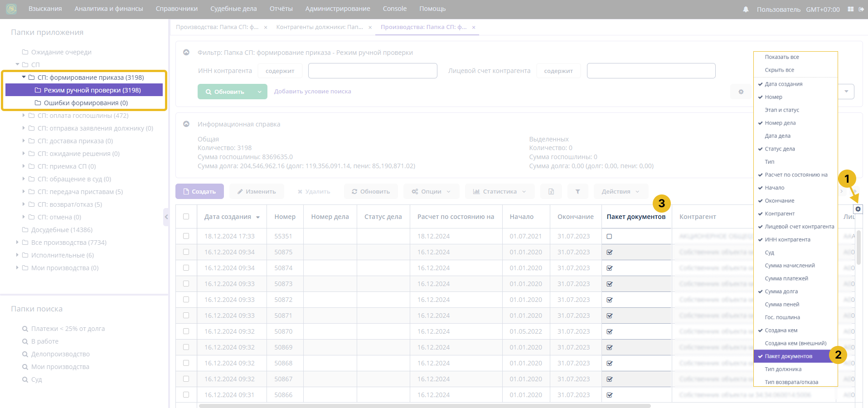Image resolution: width=868 pixels, height=408 pixels.
Task: Toggle Сумма пеней column in list
Action: [782, 304]
